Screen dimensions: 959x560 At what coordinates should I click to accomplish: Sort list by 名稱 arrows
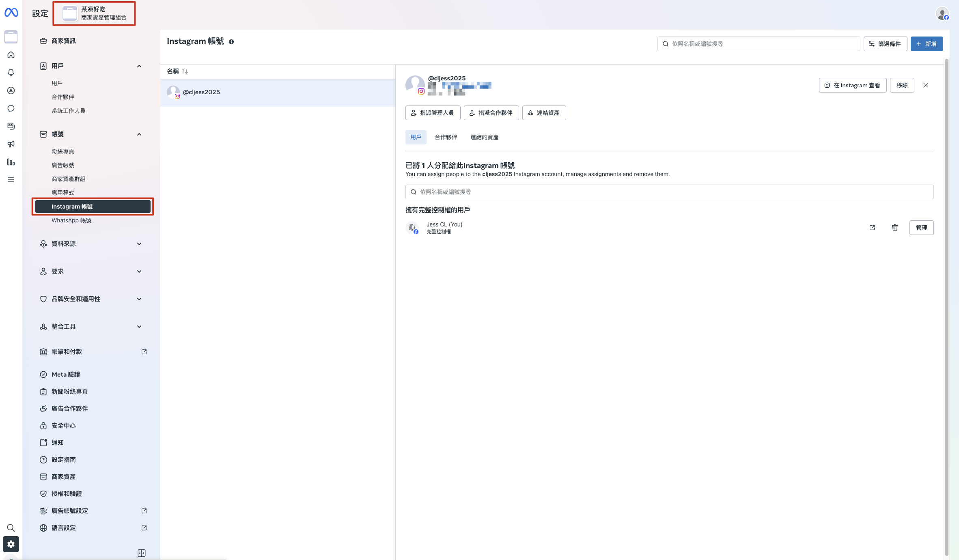(x=185, y=71)
